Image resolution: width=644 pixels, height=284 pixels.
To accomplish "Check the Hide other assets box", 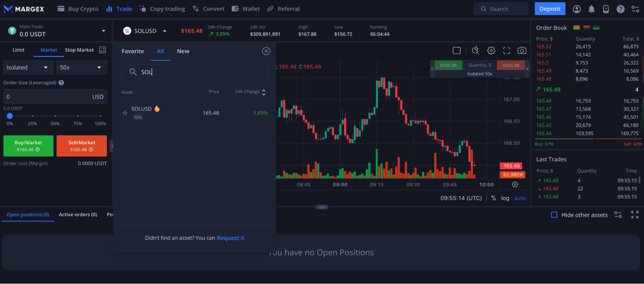I will (x=554, y=215).
